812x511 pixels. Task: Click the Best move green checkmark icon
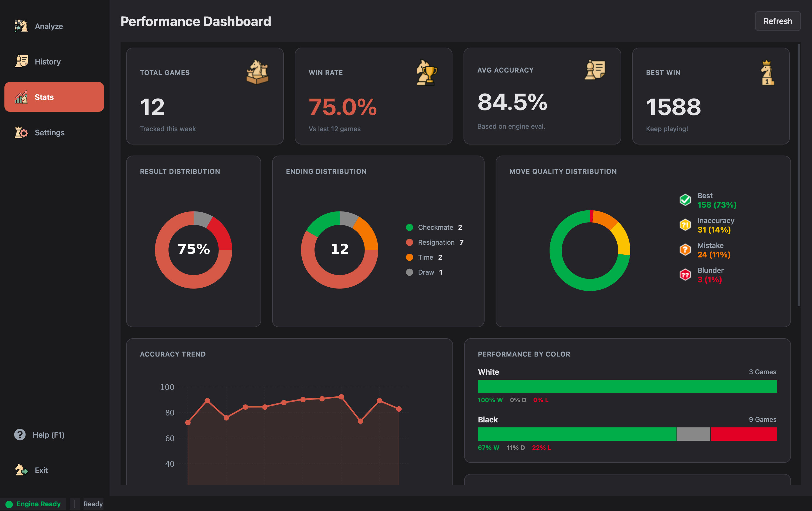click(685, 200)
